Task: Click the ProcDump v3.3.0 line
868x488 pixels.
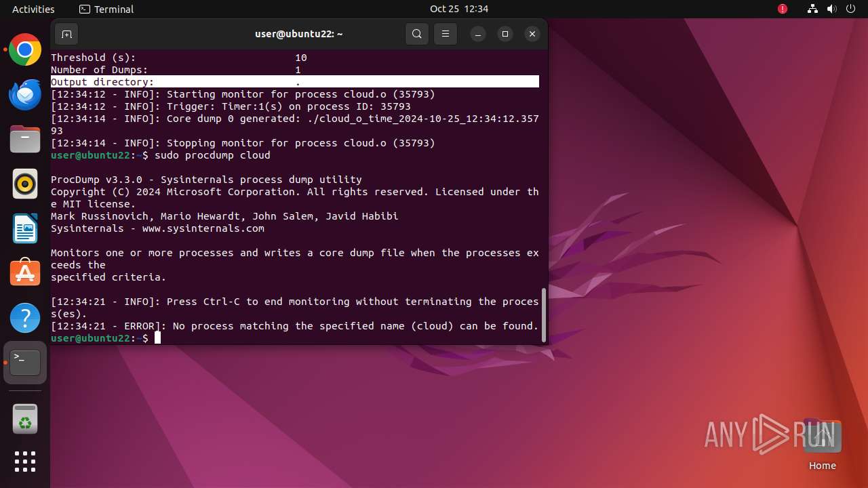Action: 206,180
